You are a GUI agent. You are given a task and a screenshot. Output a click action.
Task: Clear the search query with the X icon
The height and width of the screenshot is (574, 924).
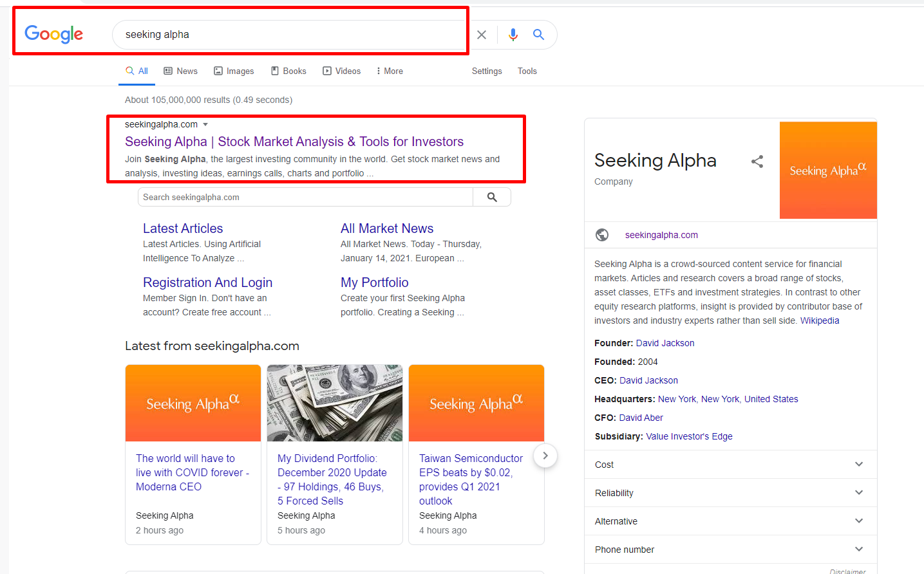pyautogui.click(x=482, y=35)
